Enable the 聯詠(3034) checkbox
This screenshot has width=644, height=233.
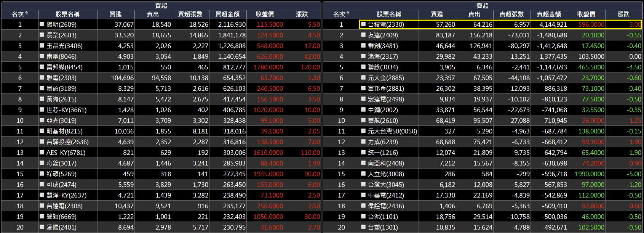click(363, 67)
